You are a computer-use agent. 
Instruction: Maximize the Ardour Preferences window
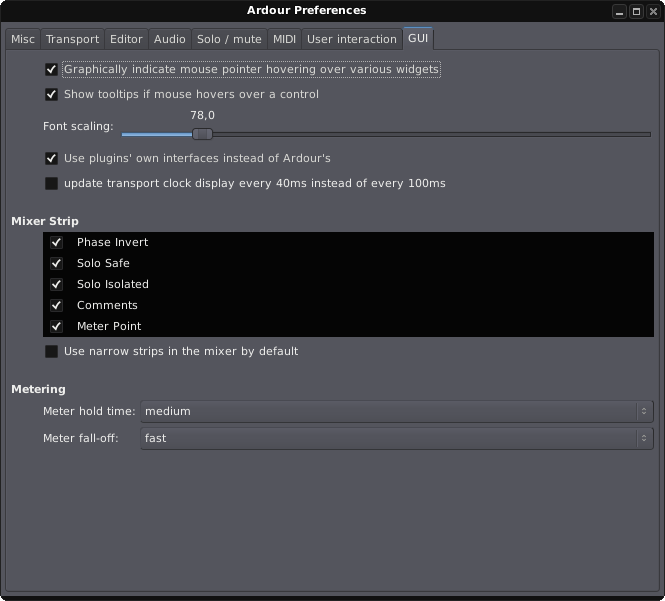(636, 11)
